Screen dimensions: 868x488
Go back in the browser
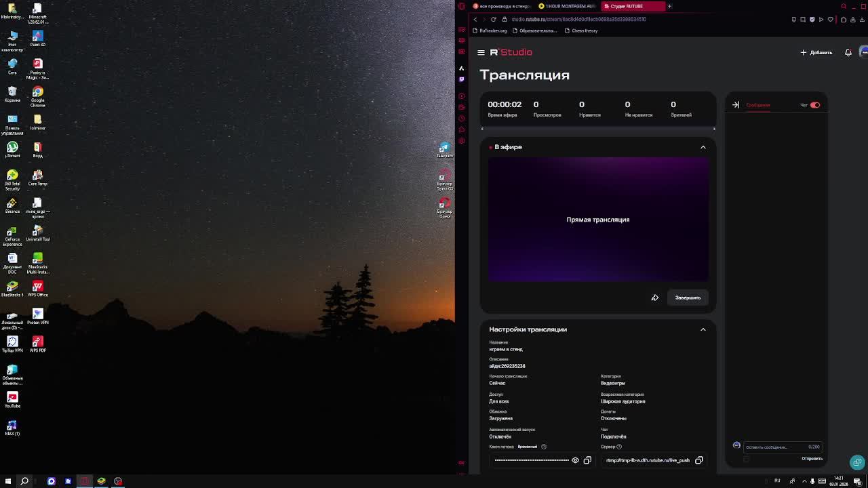(x=475, y=19)
